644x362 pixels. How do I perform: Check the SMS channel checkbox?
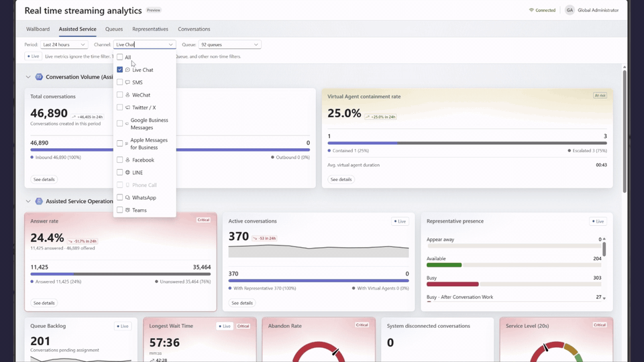(120, 82)
